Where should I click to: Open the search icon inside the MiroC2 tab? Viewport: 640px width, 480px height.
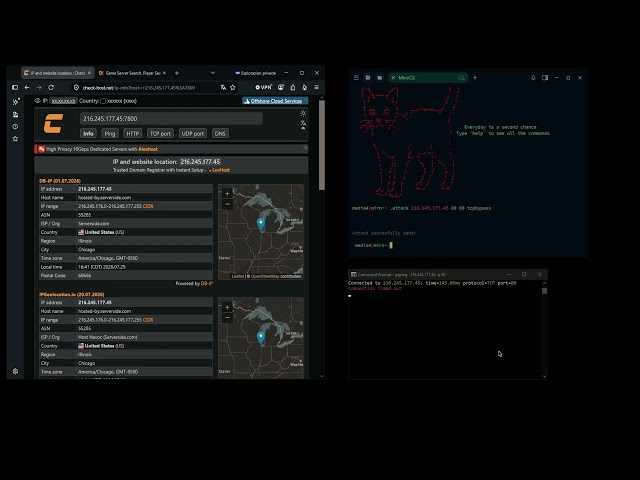click(x=461, y=78)
